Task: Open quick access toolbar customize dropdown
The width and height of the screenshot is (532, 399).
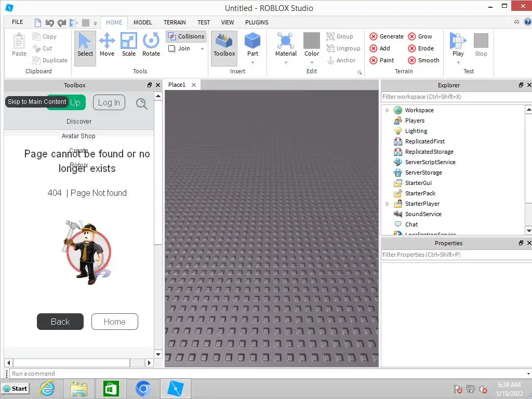Action: [96, 23]
